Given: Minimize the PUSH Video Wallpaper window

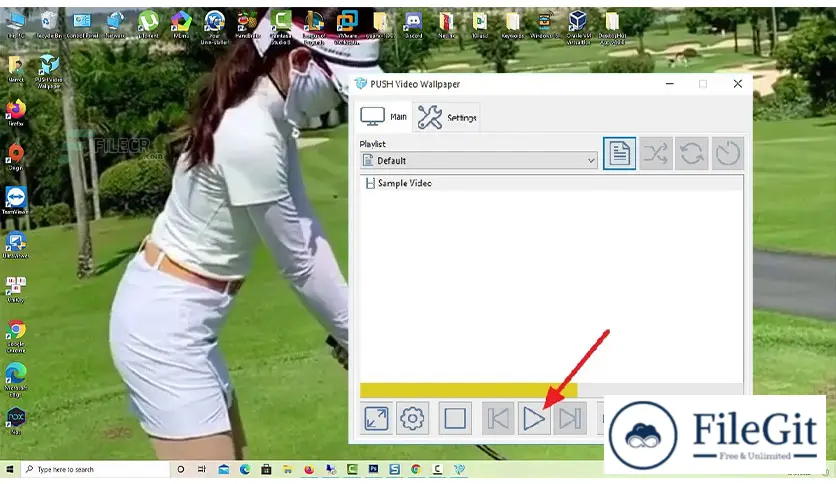Looking at the screenshot, I should point(670,84).
